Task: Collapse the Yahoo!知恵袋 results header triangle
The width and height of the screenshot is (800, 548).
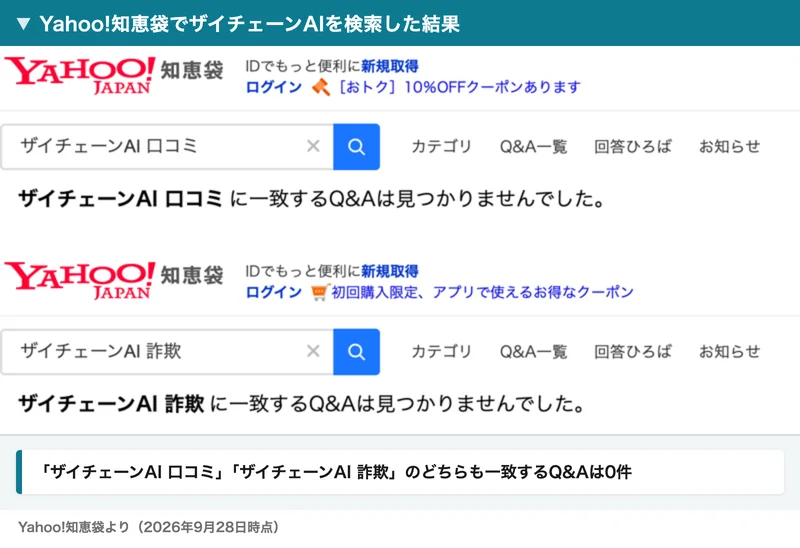Action: point(23,23)
